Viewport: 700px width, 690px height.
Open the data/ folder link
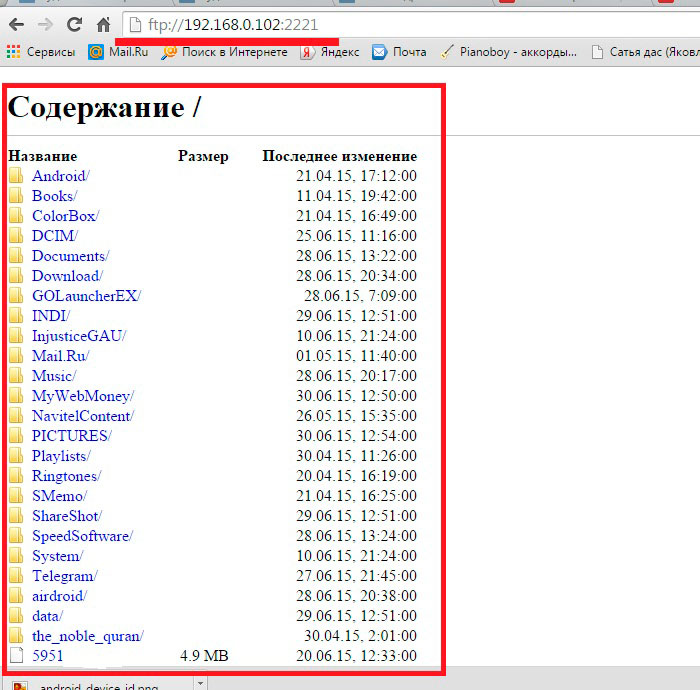click(47, 616)
